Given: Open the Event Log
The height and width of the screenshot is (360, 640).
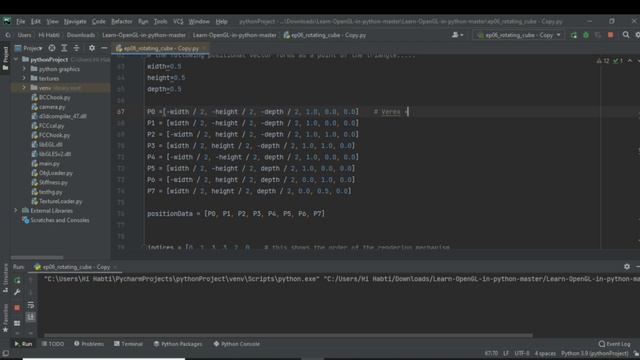Looking at the screenshot, I should coord(614,344).
